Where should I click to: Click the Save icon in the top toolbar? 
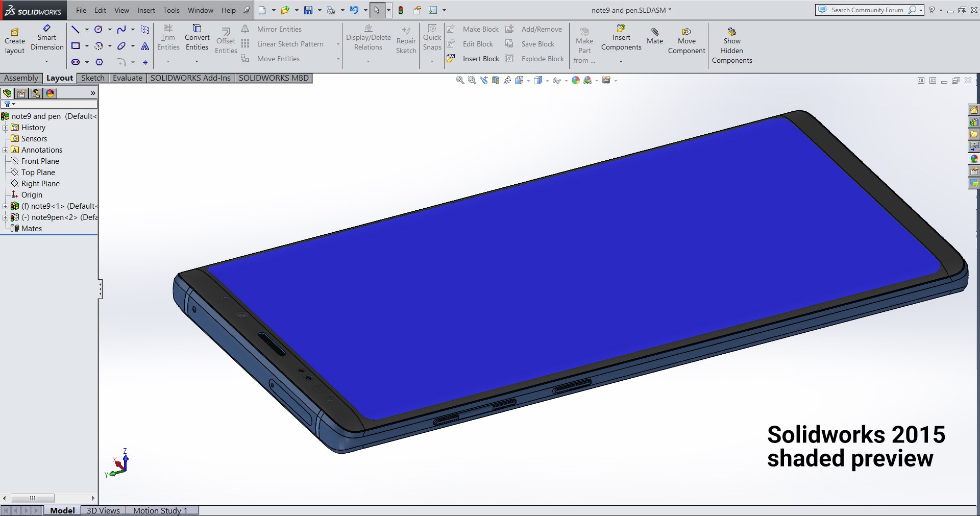[x=308, y=10]
